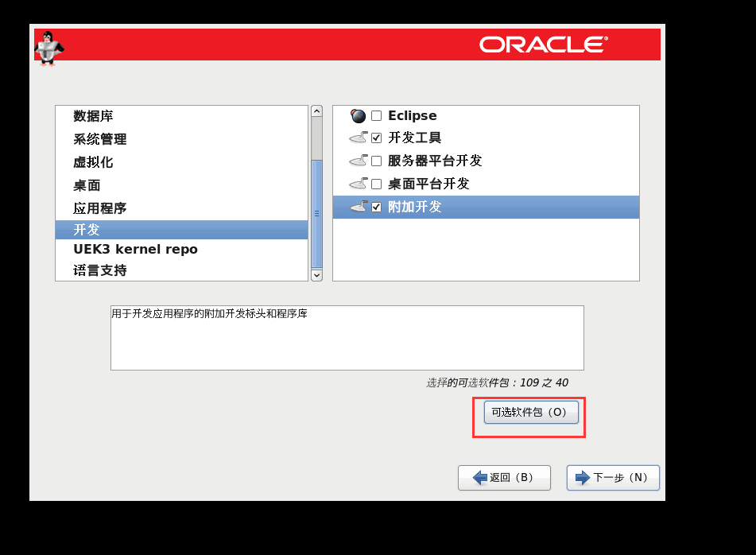
Task: Click the category list scrollbar thumb
Action: click(x=316, y=213)
